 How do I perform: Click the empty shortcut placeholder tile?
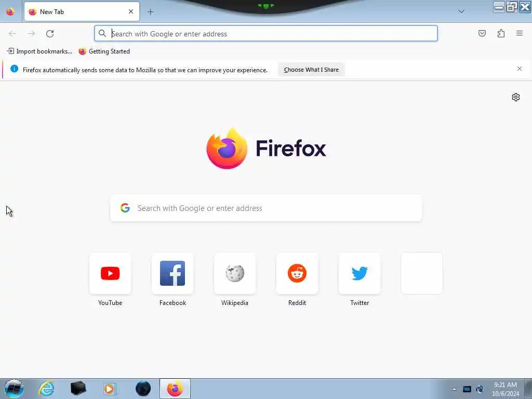(x=422, y=273)
